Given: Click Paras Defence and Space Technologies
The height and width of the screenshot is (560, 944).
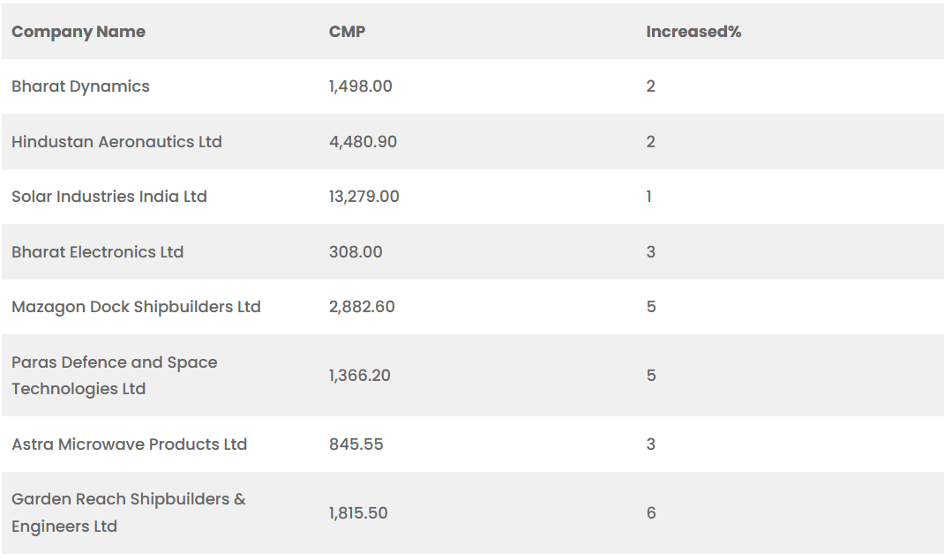Looking at the screenshot, I should coord(114,376).
